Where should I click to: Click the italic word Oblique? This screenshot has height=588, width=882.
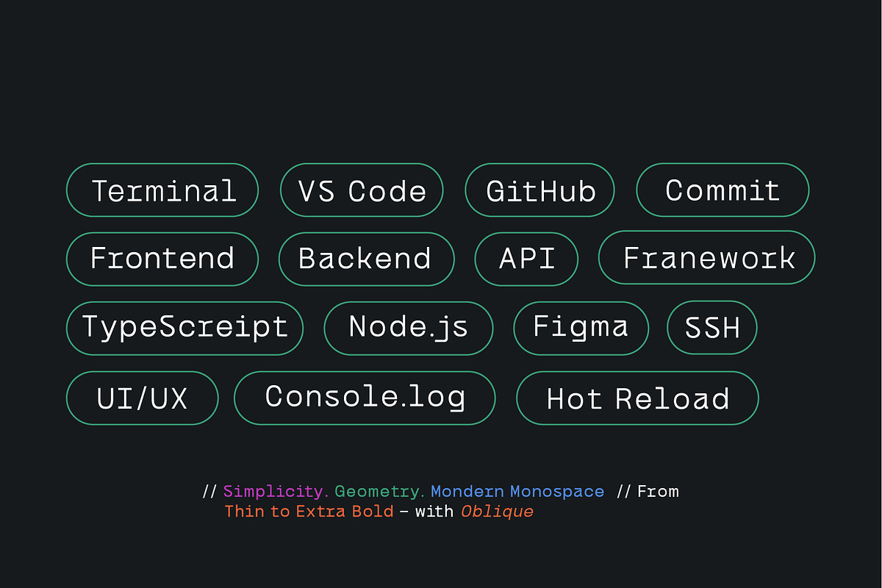point(497,511)
